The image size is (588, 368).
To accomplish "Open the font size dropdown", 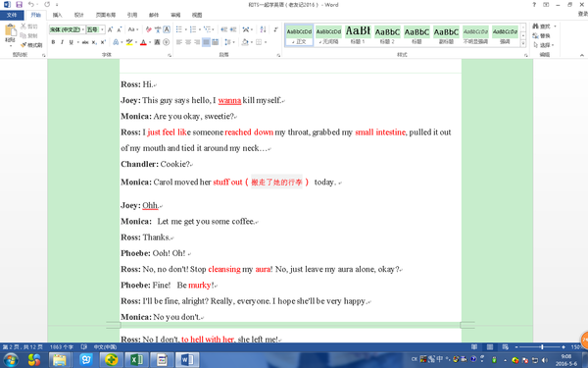I will point(102,29).
